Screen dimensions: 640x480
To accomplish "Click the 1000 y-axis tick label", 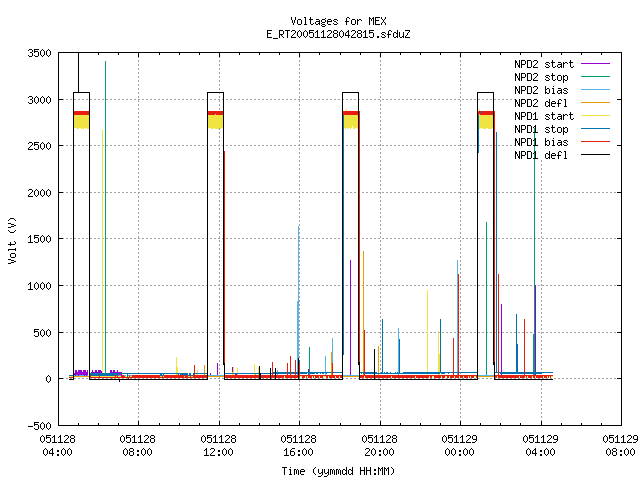I will click(x=40, y=286).
